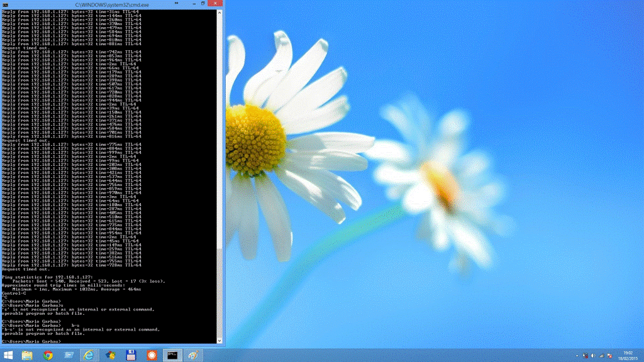Select the active cmd.exe taskbar button

click(172, 355)
